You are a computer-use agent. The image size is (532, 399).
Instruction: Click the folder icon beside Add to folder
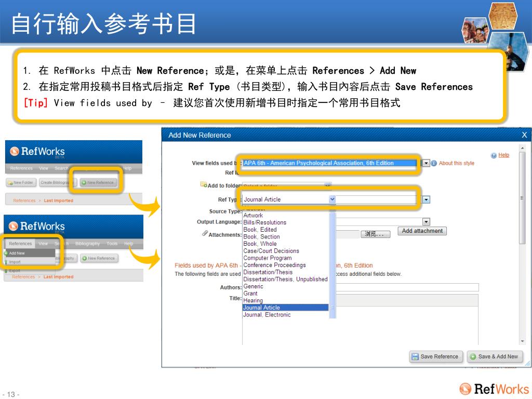point(204,184)
